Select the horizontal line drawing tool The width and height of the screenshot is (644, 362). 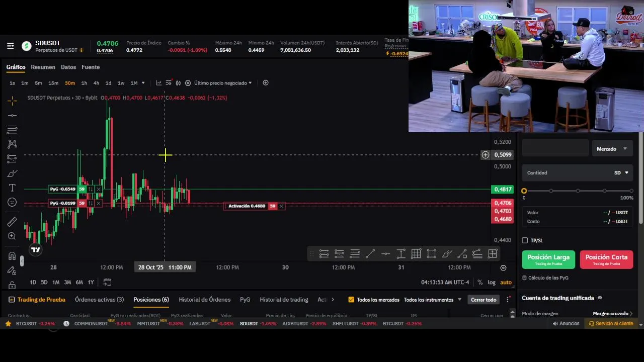click(12, 115)
